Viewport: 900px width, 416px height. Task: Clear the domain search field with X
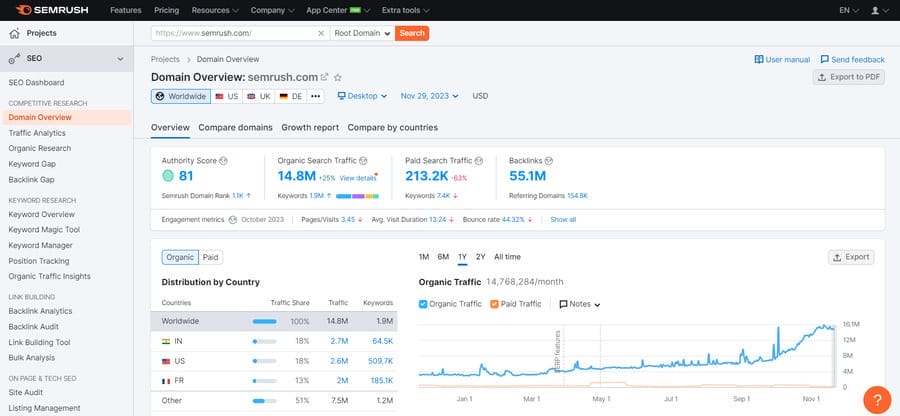[x=321, y=33]
